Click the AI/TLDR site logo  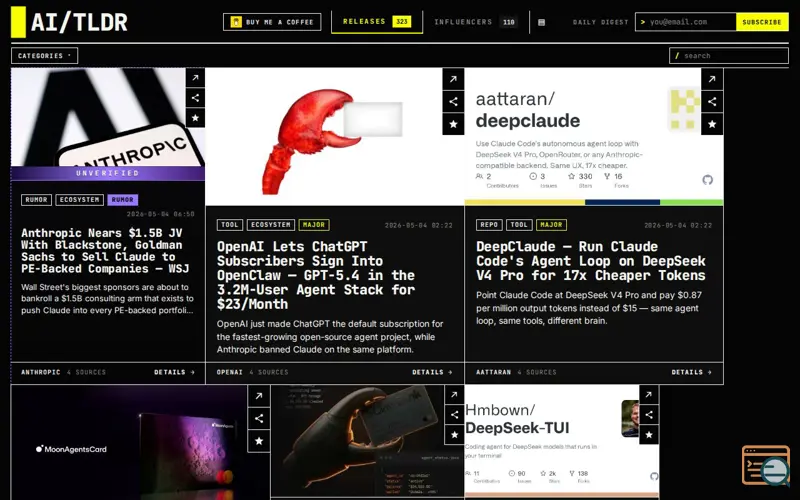69,22
